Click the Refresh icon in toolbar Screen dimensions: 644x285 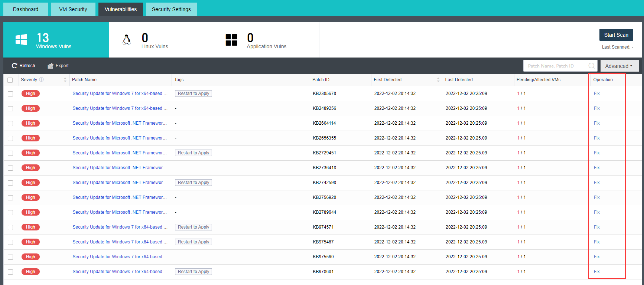click(x=14, y=66)
